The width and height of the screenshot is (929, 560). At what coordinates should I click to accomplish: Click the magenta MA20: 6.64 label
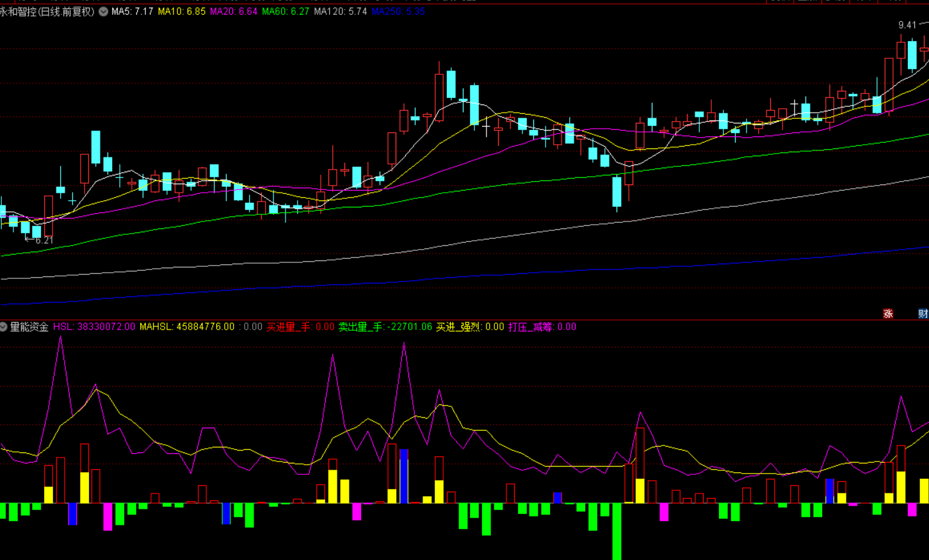click(x=234, y=12)
